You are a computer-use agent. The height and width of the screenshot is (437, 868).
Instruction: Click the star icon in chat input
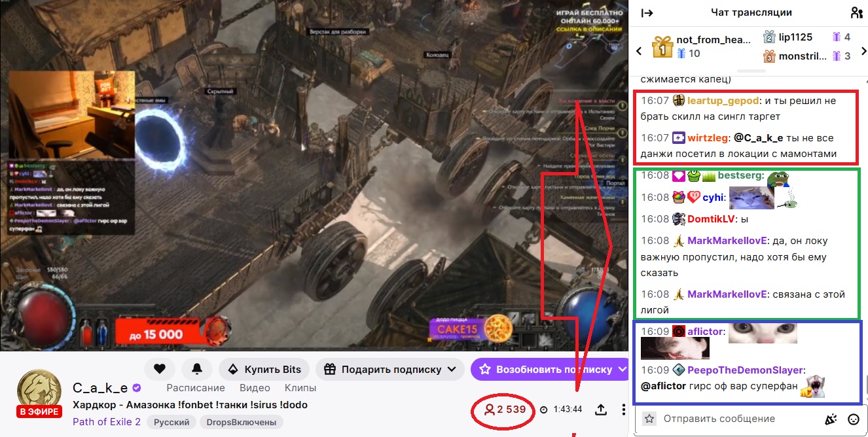pyautogui.click(x=649, y=419)
